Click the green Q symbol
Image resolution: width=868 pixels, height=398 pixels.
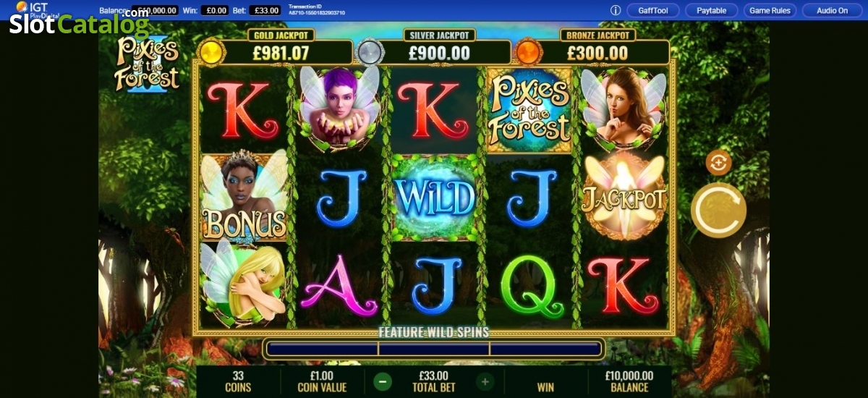click(x=529, y=284)
